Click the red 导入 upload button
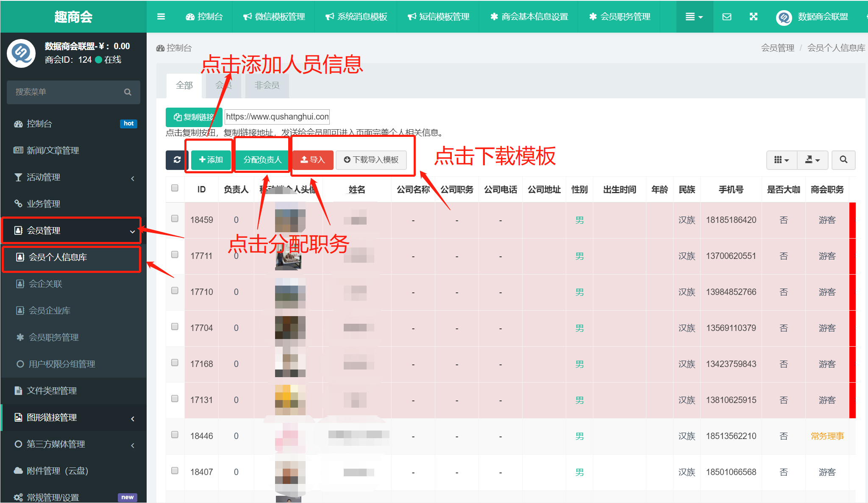The width and height of the screenshot is (868, 503). 313,160
